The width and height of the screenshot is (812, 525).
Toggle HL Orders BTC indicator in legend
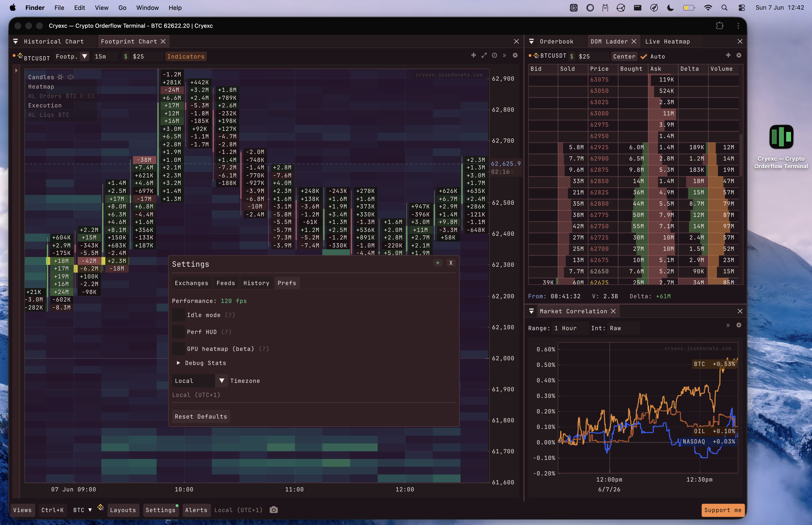pos(61,96)
